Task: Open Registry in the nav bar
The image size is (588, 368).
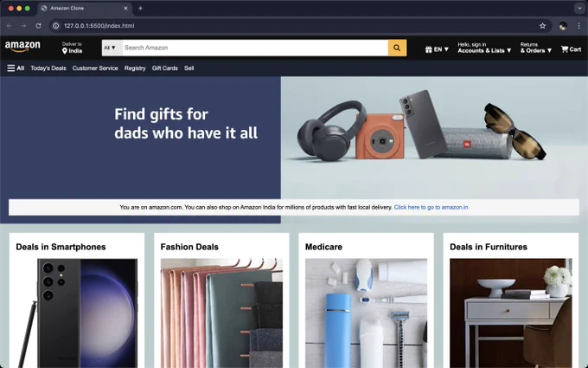Action: click(135, 68)
